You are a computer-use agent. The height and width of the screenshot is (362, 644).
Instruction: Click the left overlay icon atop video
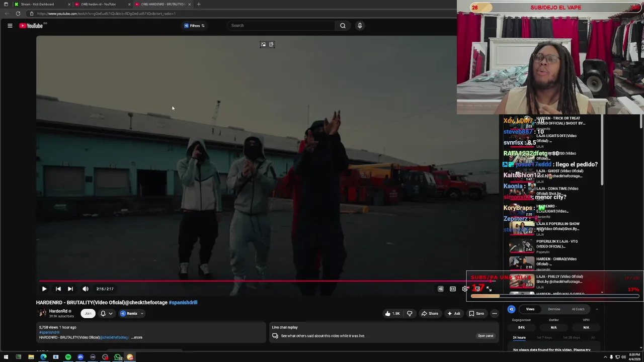pyautogui.click(x=263, y=45)
